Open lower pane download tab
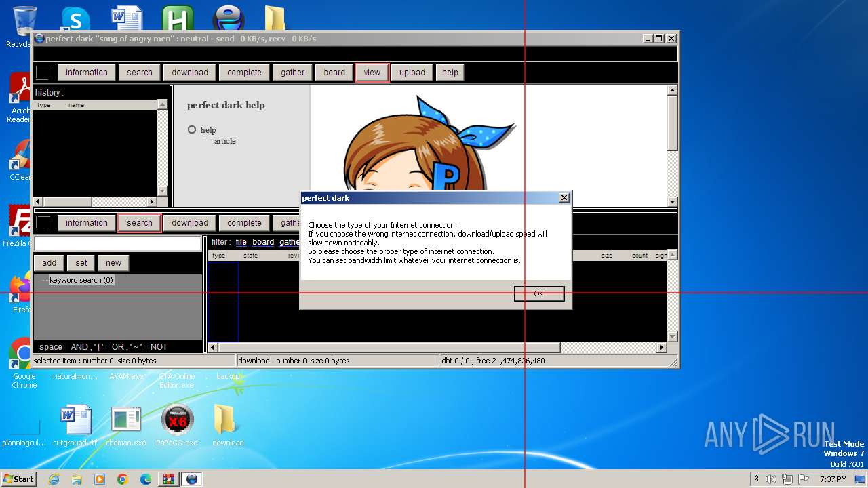868x488 pixels. (190, 223)
